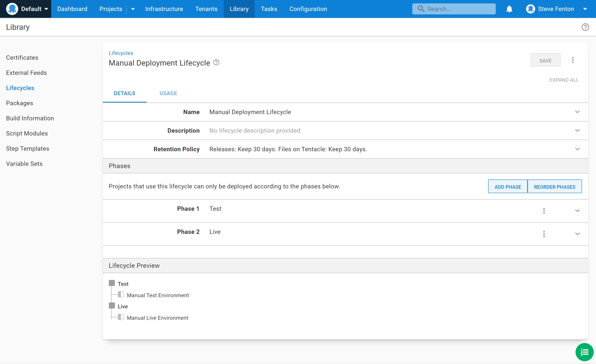Screen dimensions: 596x364
Task: Open the Projects dropdown arrow
Action: (133, 9)
